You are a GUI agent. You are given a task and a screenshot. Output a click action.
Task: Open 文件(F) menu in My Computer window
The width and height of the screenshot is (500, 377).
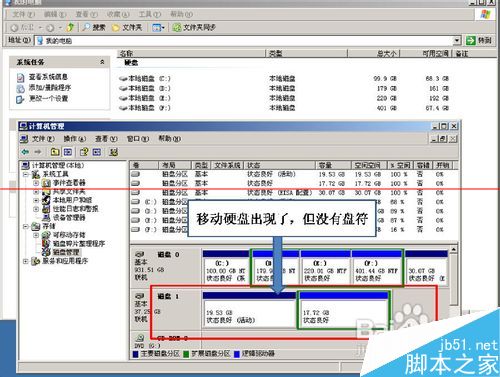(x=24, y=14)
